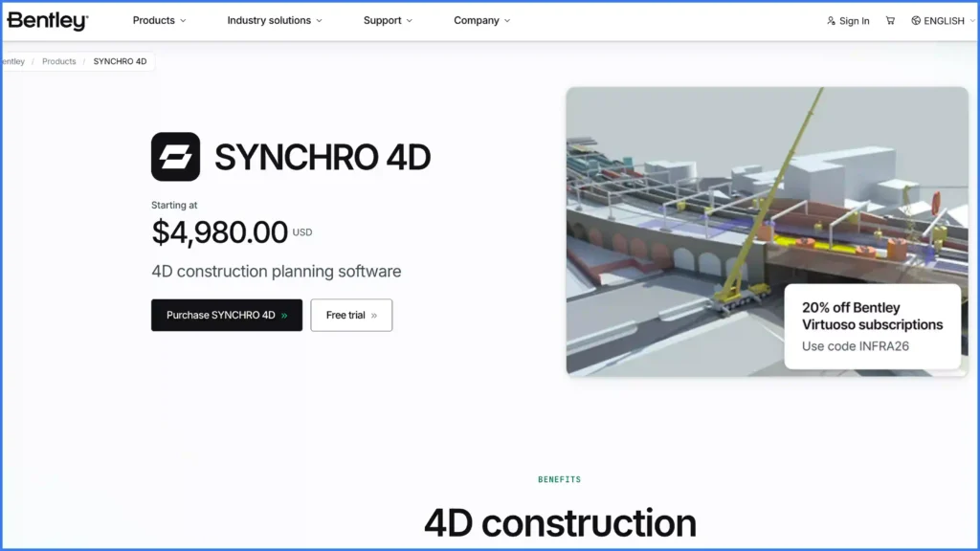This screenshot has height=551, width=980.
Task: Open the ENGLISH language selector
Action: click(944, 21)
